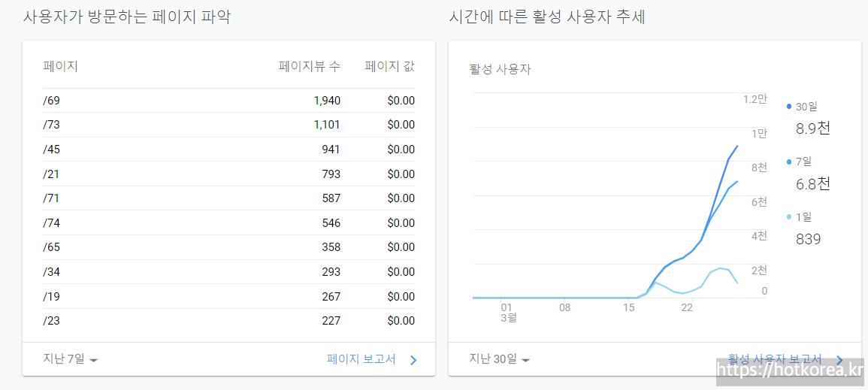Viewport: 868px width, 390px height.
Task: Click the /45 page row
Action: 228,150
